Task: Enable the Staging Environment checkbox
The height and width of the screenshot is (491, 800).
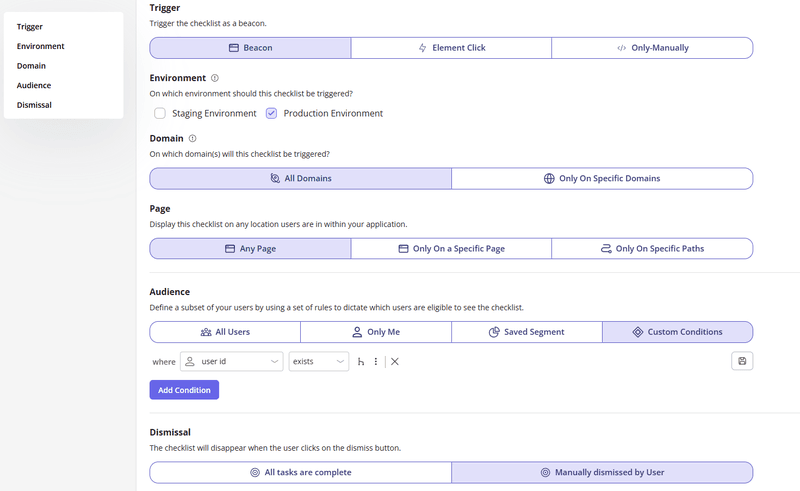Action: pyautogui.click(x=160, y=113)
